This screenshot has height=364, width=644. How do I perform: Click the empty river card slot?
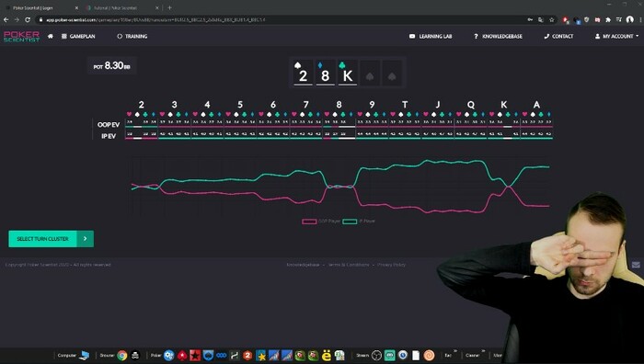click(392, 73)
